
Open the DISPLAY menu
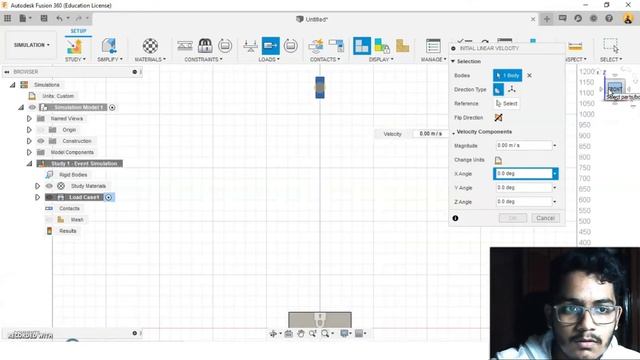381,60
